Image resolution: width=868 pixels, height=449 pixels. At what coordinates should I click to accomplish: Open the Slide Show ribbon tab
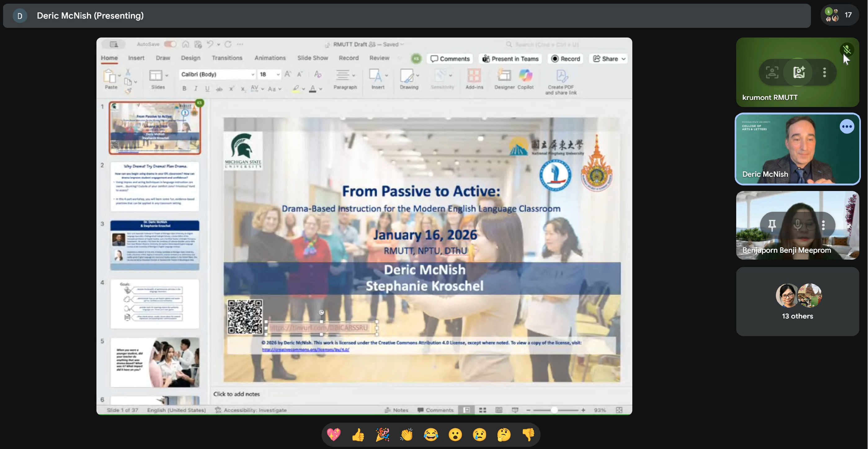312,58
